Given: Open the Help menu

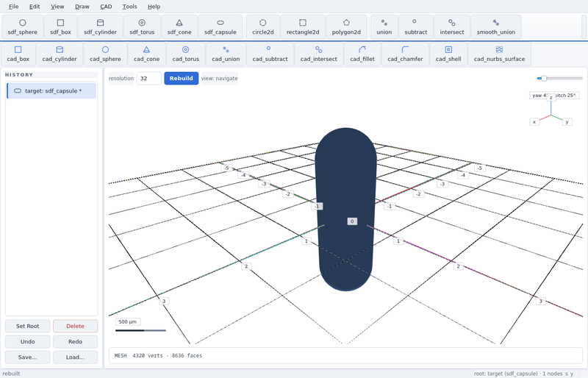Looking at the screenshot, I should (x=154, y=7).
